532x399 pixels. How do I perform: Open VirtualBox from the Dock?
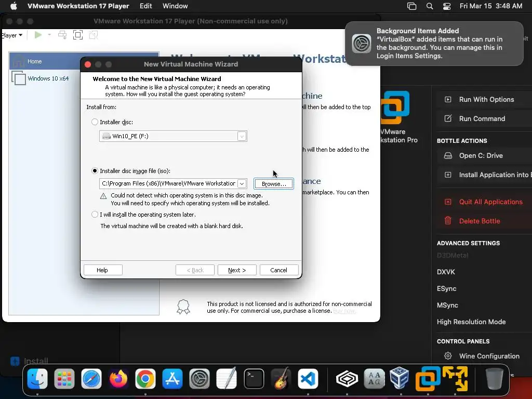(x=400, y=378)
